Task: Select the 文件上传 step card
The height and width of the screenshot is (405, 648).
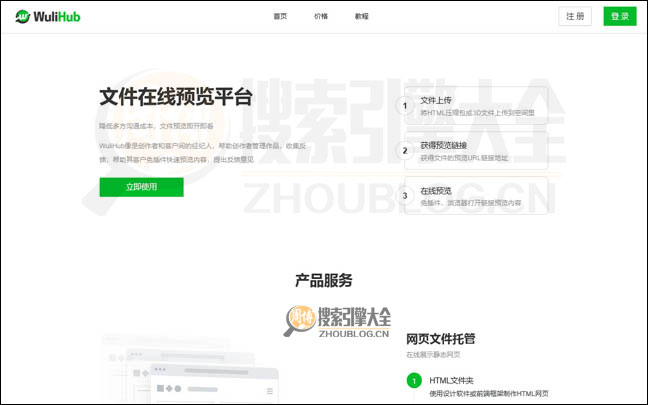Action: [476, 106]
